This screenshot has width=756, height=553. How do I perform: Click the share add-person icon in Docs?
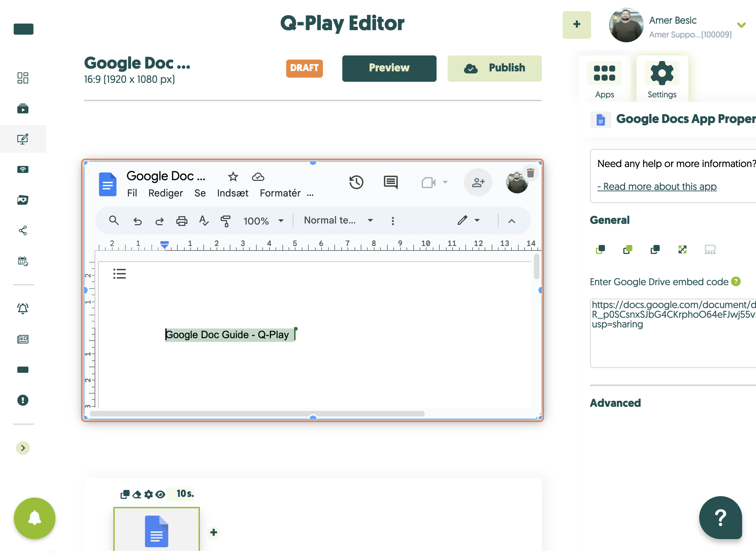478,182
